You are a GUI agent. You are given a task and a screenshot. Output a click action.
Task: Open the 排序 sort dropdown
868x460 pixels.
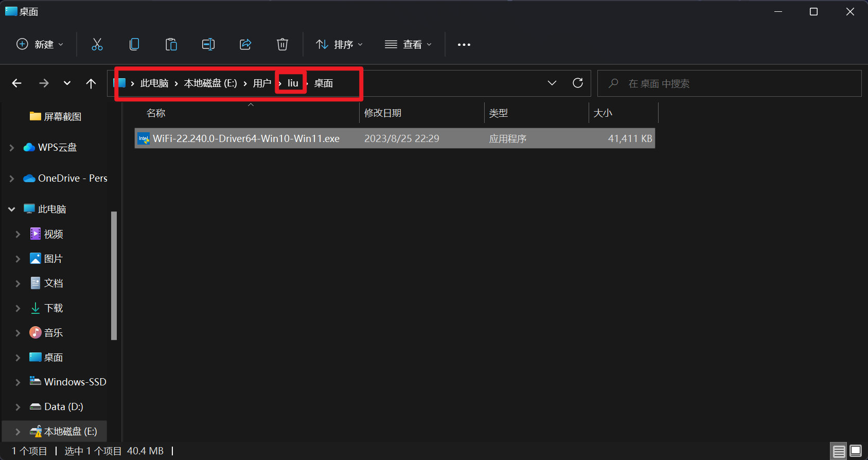pos(340,44)
